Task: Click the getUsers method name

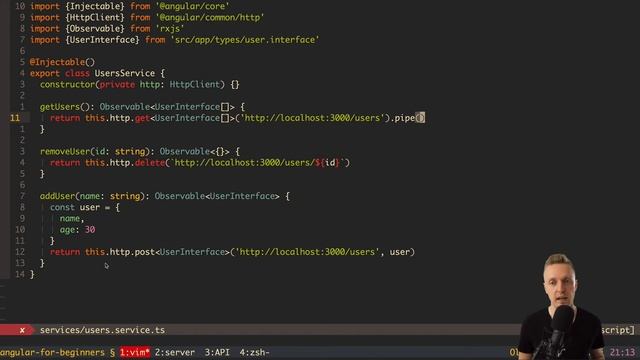Action: (x=60, y=107)
